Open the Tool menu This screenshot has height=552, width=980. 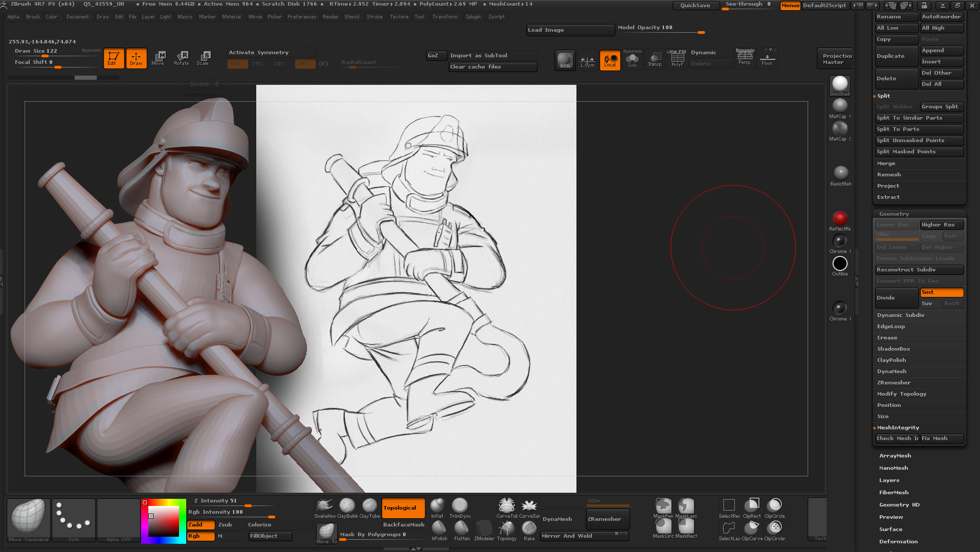[419, 16]
